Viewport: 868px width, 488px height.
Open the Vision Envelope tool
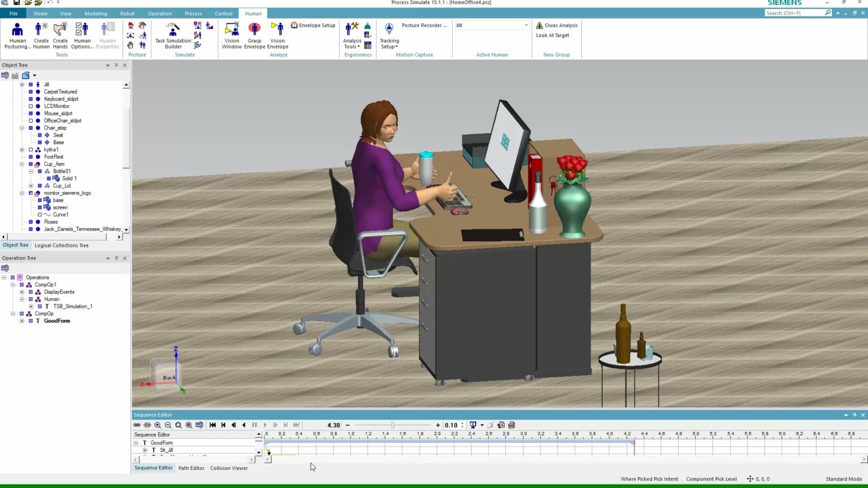click(x=277, y=34)
